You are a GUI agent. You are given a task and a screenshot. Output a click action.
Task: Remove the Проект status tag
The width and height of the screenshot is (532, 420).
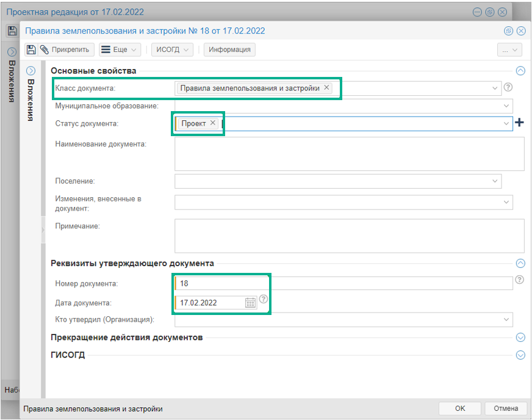213,123
